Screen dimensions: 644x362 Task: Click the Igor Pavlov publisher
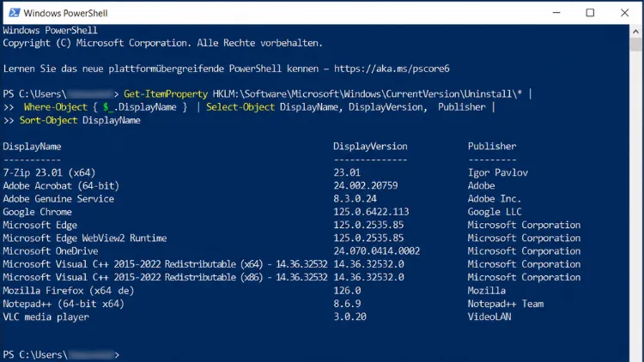point(498,172)
